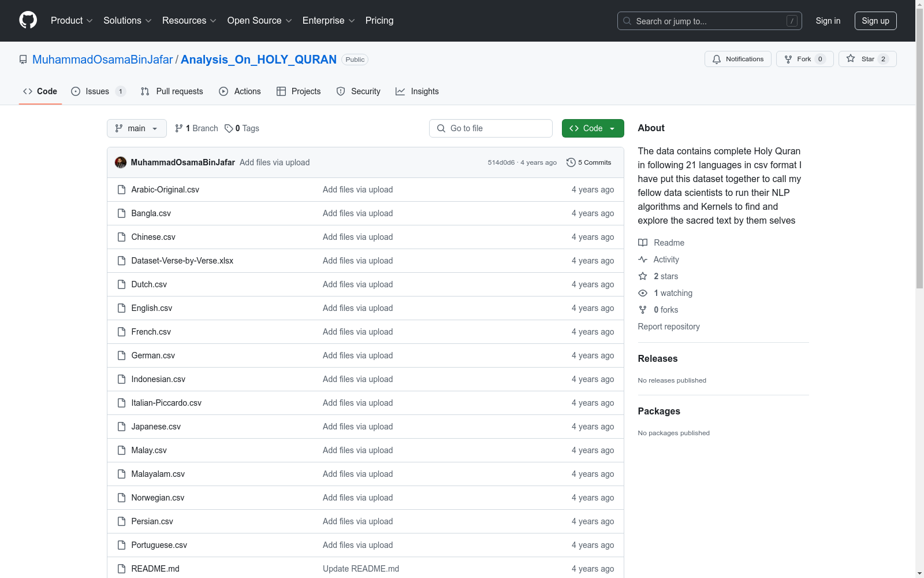Open the Product dropdown menu
The height and width of the screenshot is (578, 924).
point(72,20)
